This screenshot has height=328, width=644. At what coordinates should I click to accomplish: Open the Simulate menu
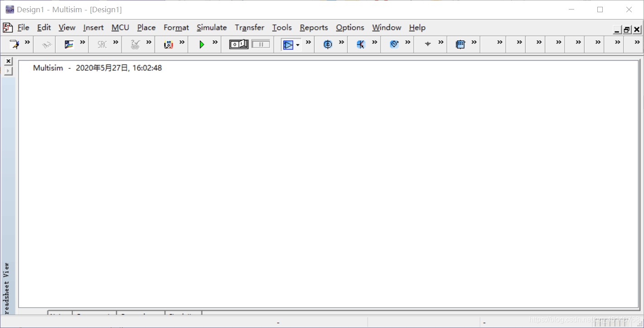(212, 28)
